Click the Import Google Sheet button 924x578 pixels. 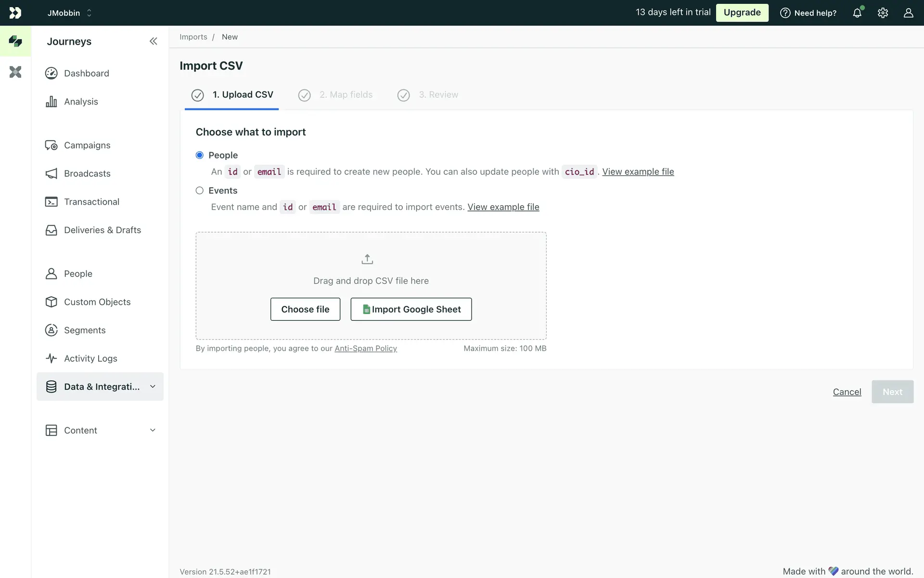[411, 309]
